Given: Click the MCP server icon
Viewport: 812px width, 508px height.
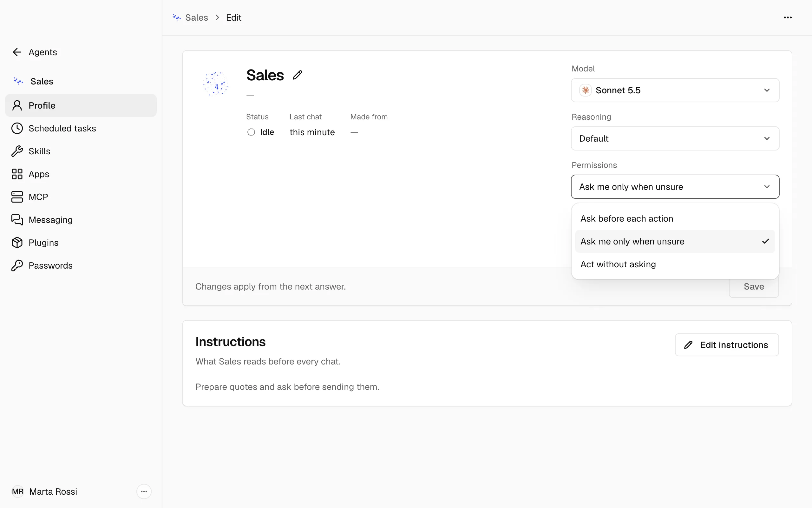Looking at the screenshot, I should 17,197.
